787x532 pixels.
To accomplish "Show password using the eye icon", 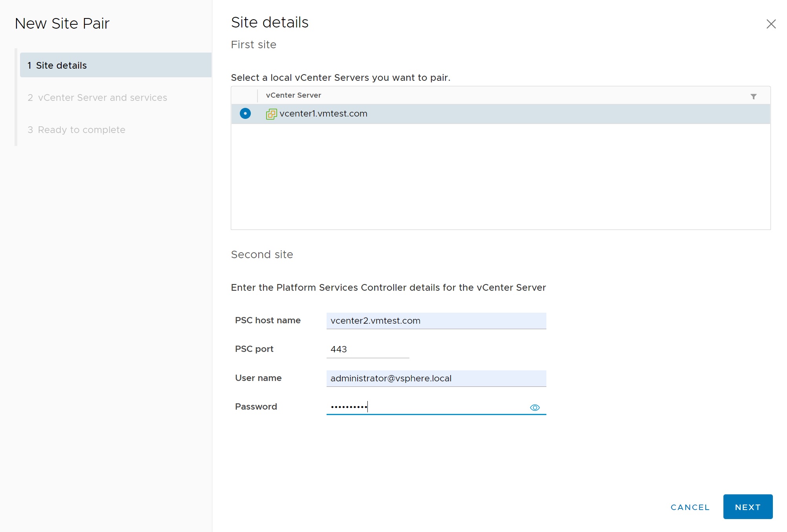I will [x=535, y=408].
